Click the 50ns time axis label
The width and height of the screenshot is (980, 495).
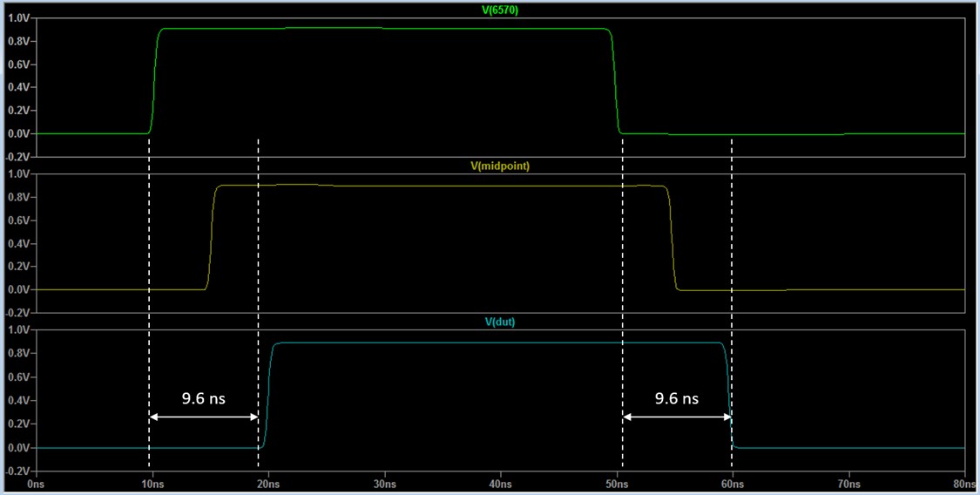(616, 483)
